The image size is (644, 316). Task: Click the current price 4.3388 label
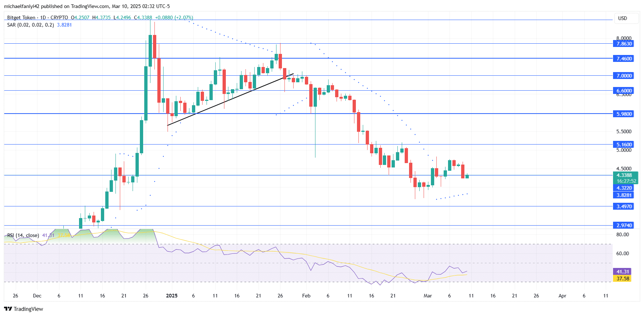click(625, 175)
